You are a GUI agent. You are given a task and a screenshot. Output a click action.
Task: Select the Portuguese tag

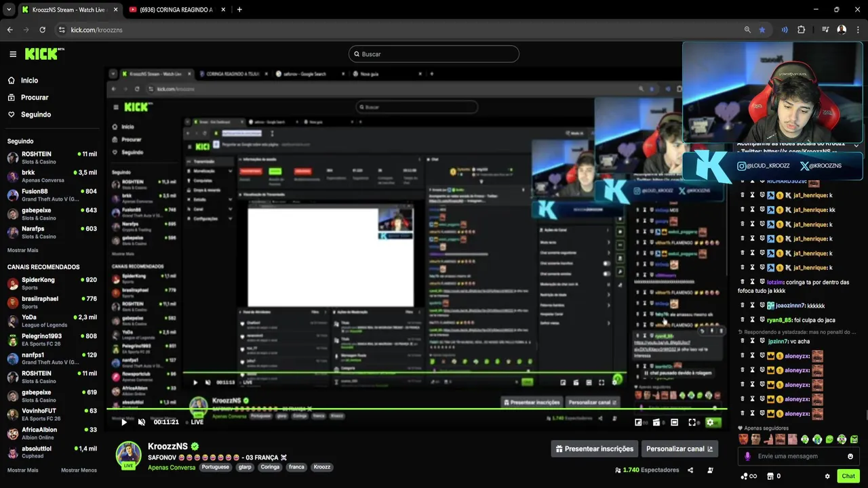pos(215,467)
